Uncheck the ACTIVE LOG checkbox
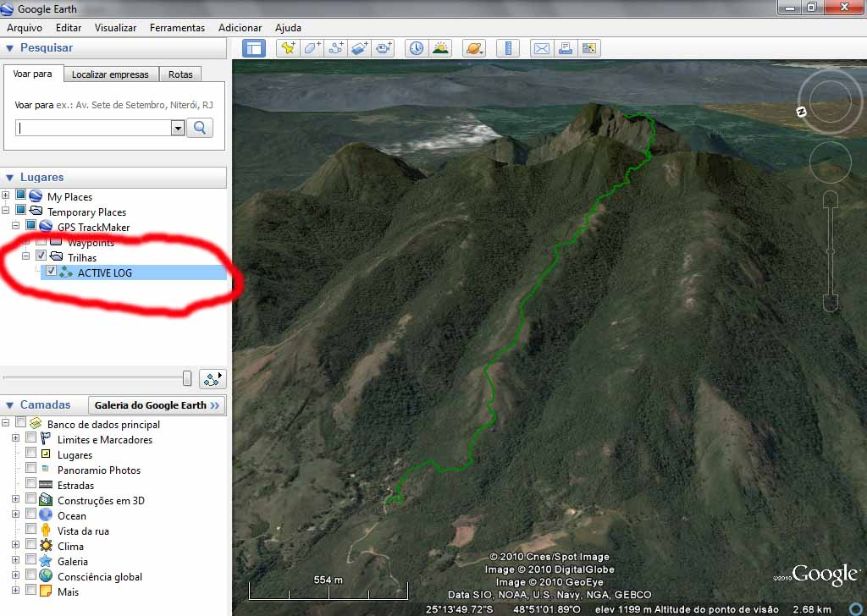The image size is (867, 616). [x=52, y=272]
